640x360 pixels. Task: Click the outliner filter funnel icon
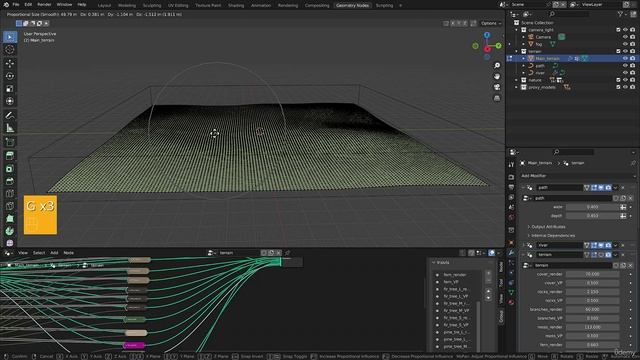tap(620, 14)
